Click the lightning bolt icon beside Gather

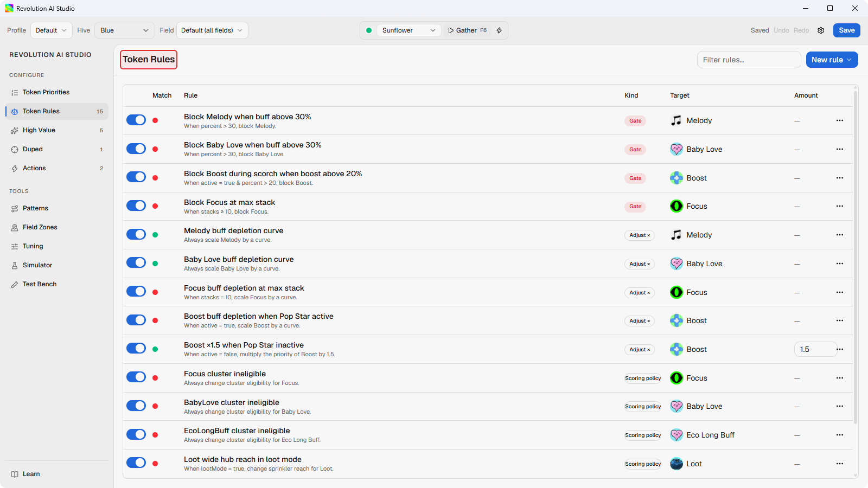(x=499, y=30)
